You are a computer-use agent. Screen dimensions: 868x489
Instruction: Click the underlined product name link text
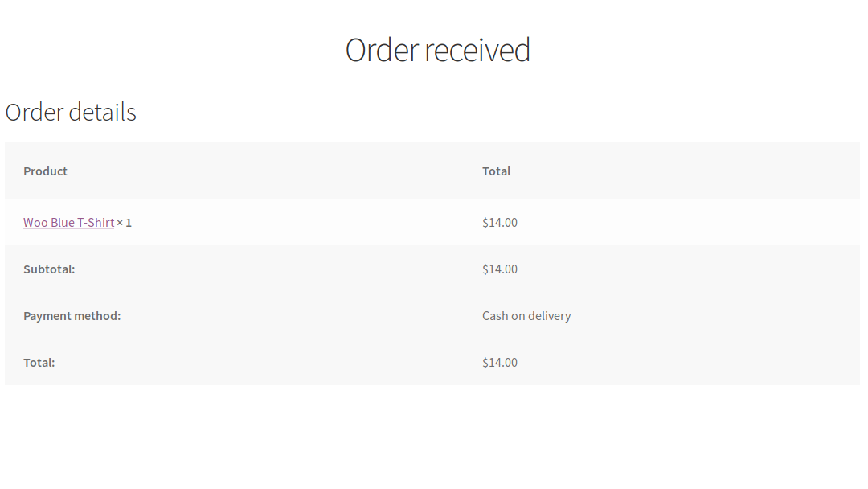point(68,223)
